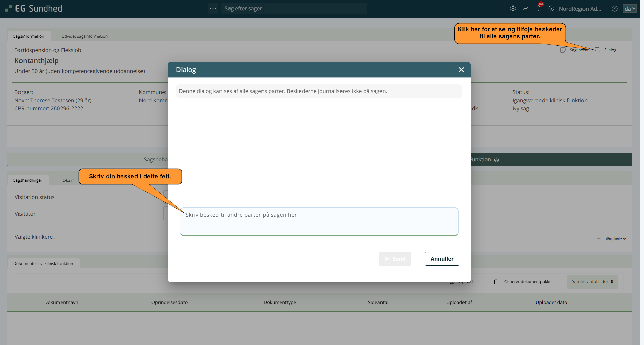Open the user profile avatar icon

coord(614,9)
